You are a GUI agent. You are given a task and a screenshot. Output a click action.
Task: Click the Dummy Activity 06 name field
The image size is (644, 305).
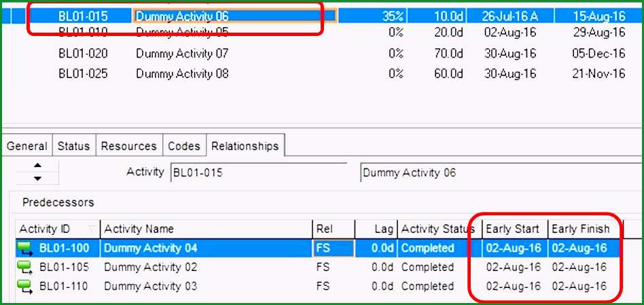501,173
